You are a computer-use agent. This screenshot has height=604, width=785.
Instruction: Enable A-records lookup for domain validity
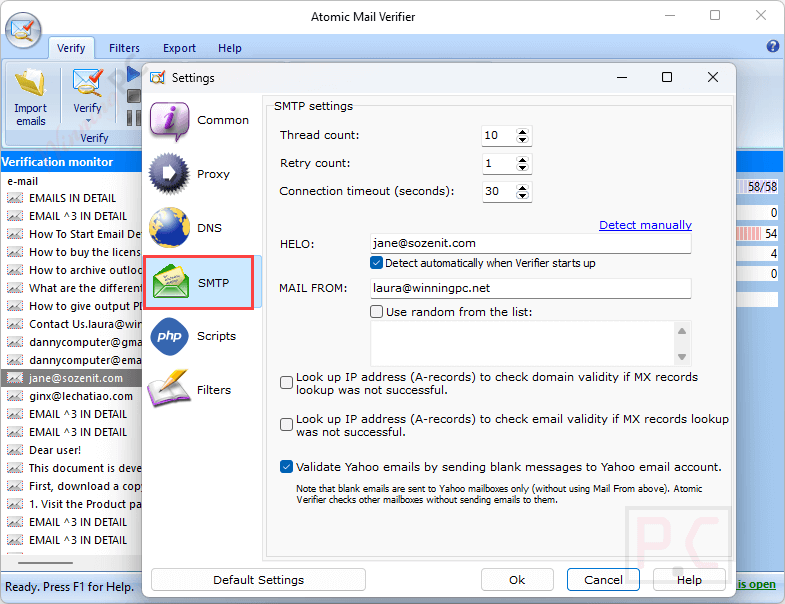click(x=286, y=383)
